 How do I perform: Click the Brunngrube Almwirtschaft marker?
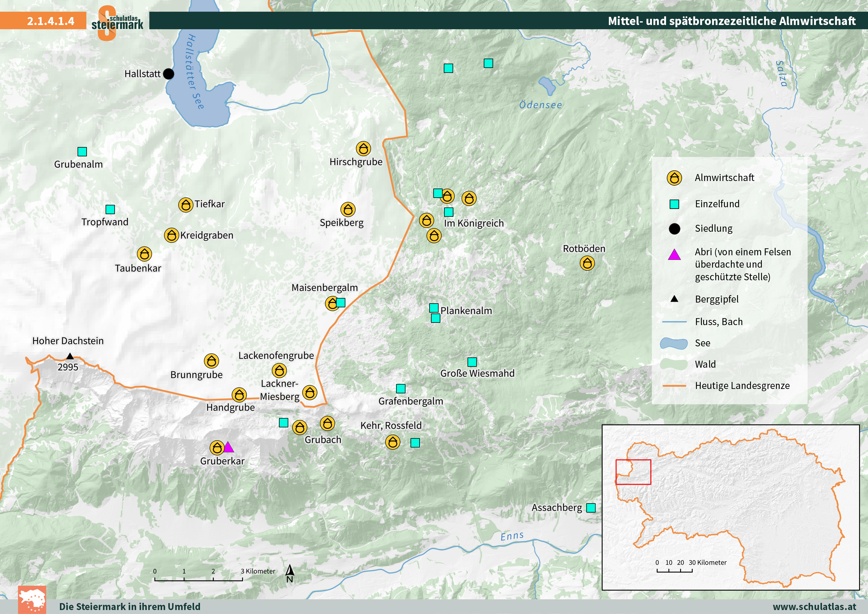tap(211, 361)
